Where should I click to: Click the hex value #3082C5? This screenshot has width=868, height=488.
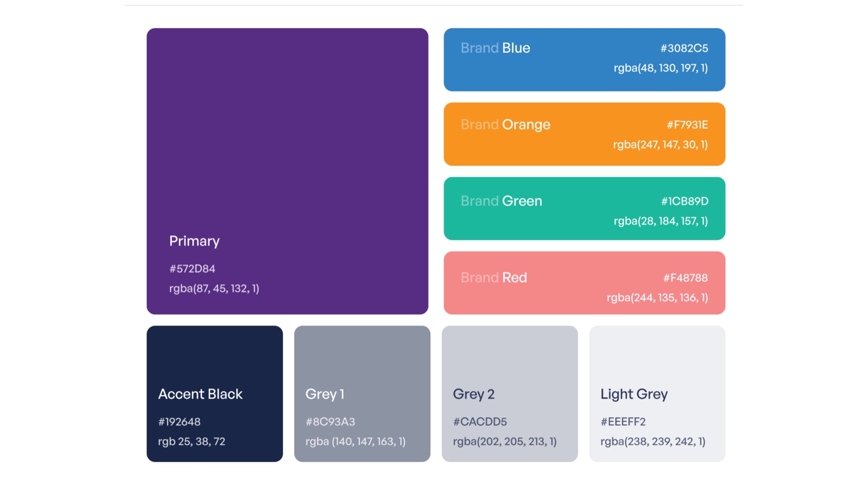coord(684,48)
